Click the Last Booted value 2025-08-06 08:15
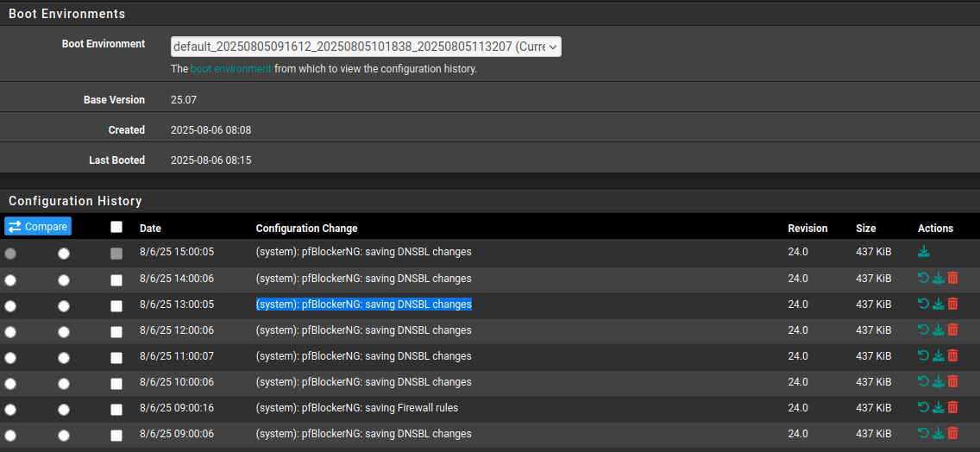This screenshot has height=452, width=980. tap(210, 160)
